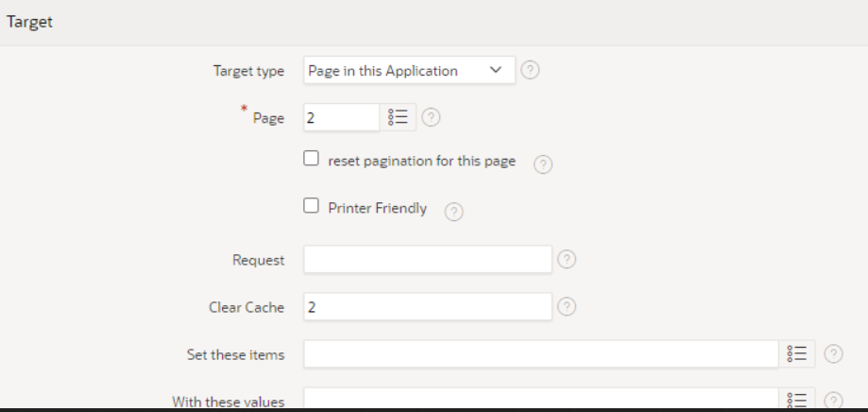The height and width of the screenshot is (412, 868).
Task: Open the Page list-of-values picker icon
Action: [x=398, y=117]
